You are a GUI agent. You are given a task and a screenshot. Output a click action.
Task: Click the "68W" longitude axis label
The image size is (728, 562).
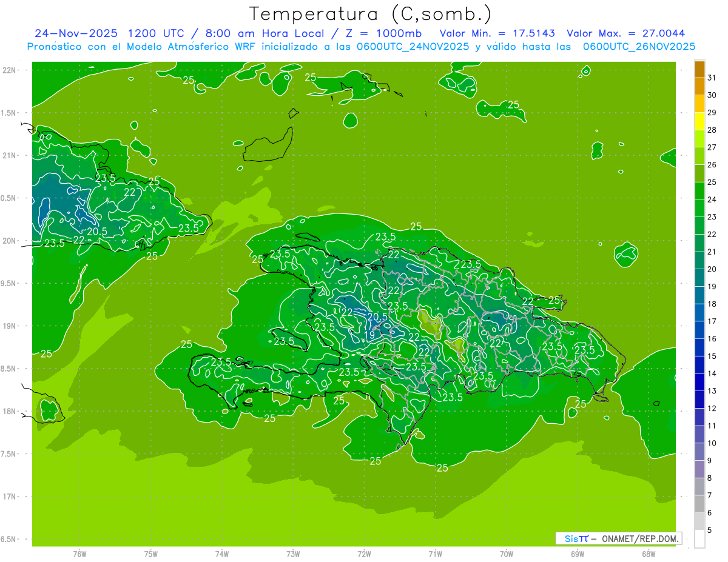pos(649,554)
